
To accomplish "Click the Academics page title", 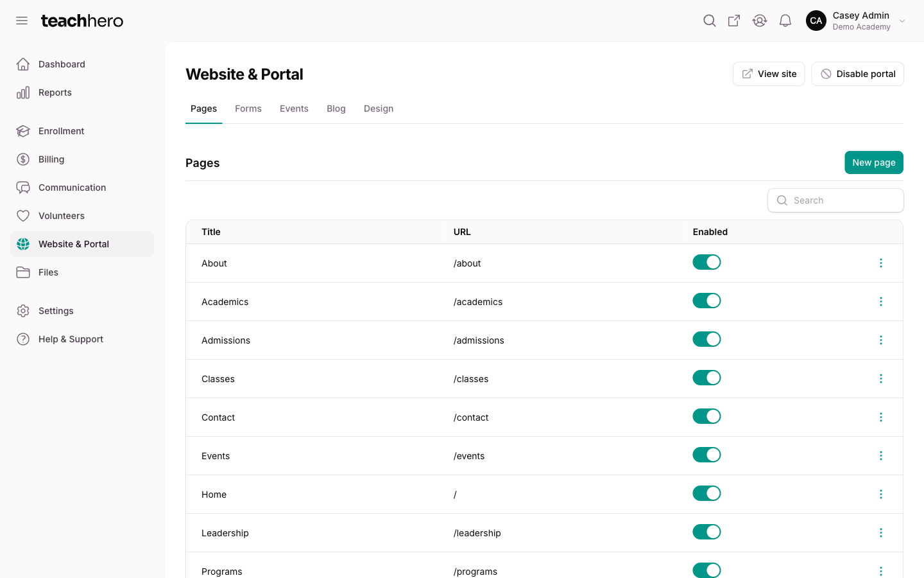I will [225, 302].
